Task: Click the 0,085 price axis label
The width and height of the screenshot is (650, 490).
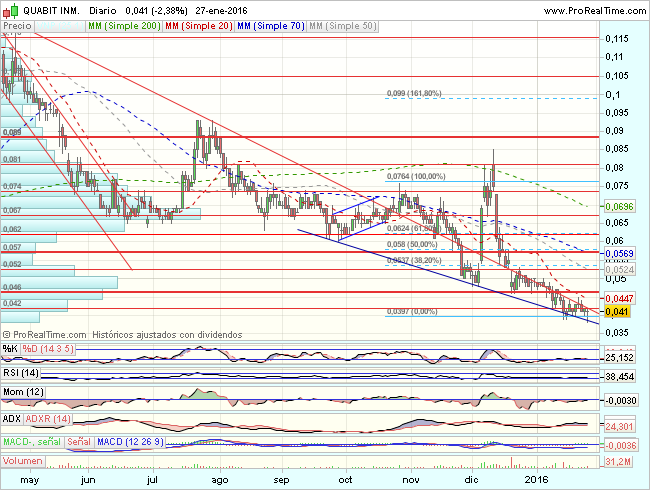Action: [617, 149]
